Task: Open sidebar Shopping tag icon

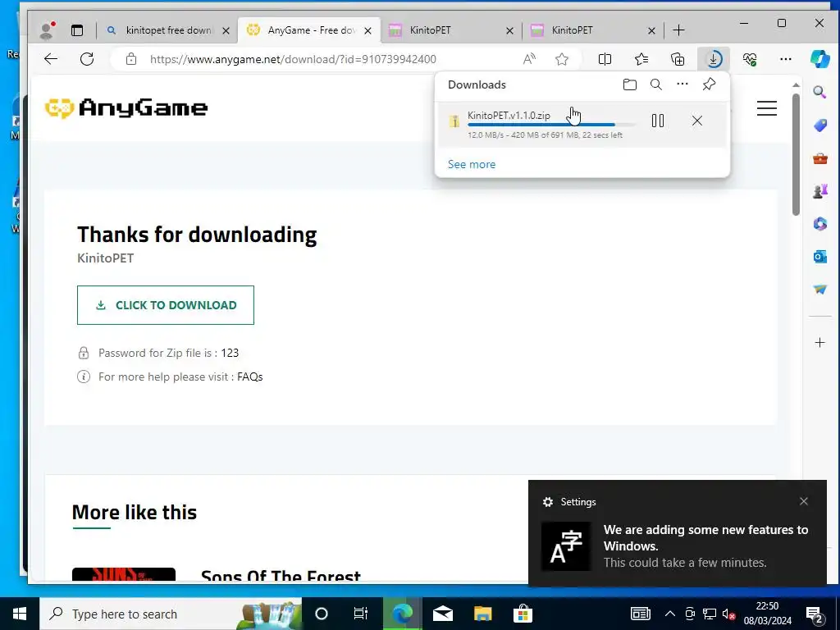Action: click(819, 126)
